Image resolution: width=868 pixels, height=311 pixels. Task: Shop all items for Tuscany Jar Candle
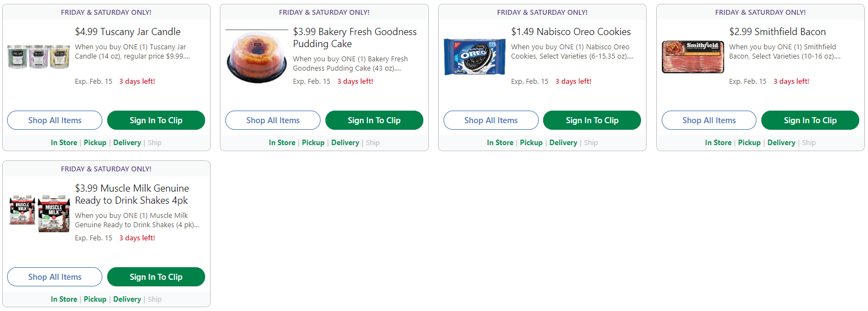pos(55,120)
